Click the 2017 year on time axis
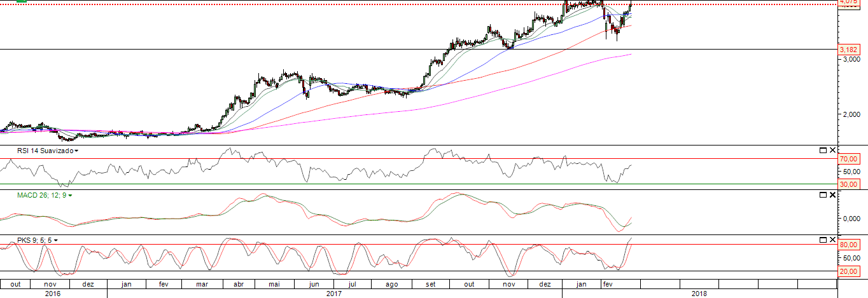This screenshot has height=298, width=868. click(x=334, y=294)
